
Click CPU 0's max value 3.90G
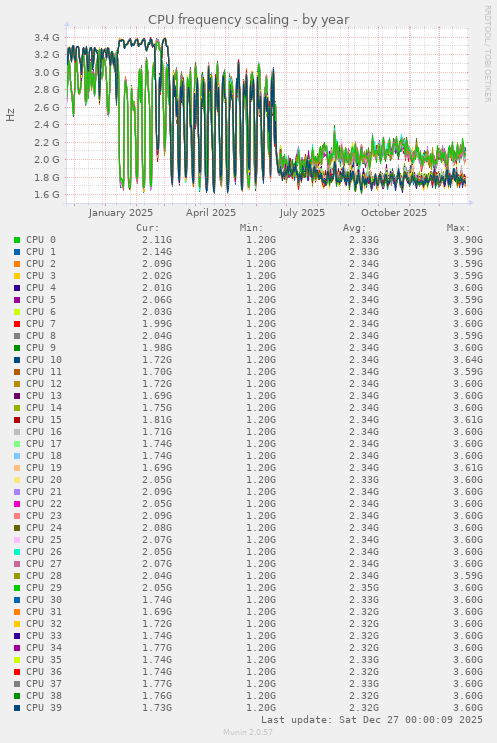click(468, 240)
